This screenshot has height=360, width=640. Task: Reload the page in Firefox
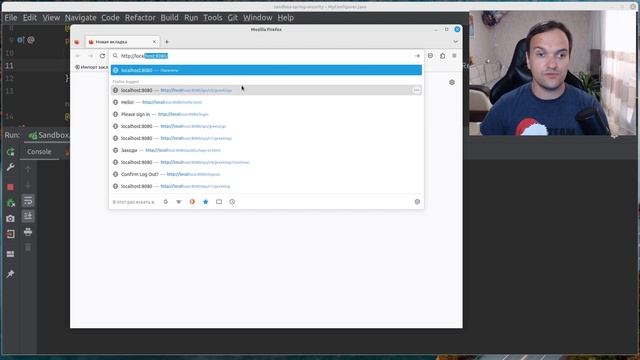coord(102,56)
